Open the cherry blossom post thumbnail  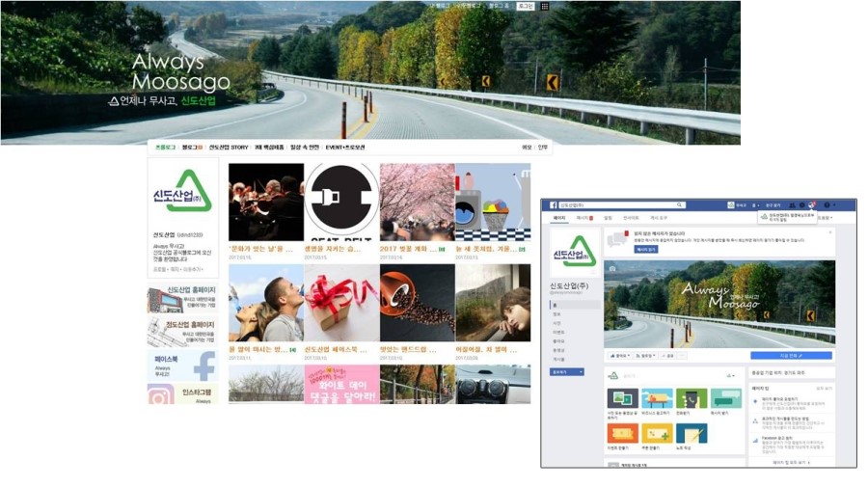[418, 202]
